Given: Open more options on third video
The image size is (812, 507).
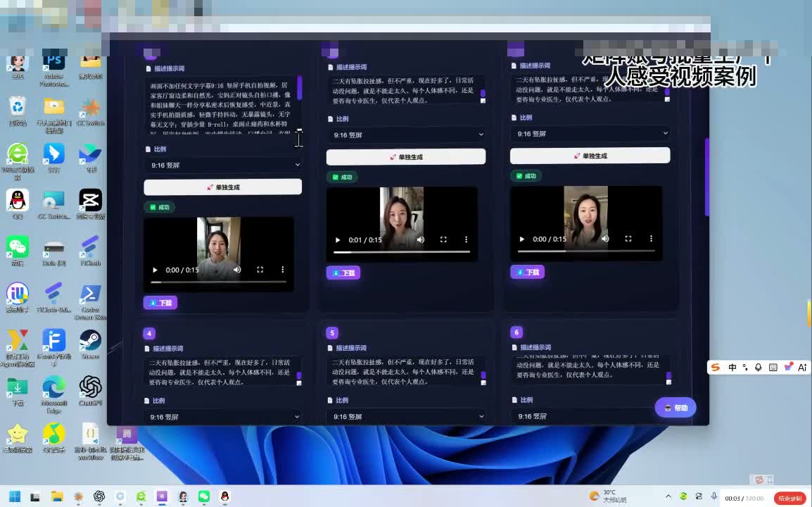Looking at the screenshot, I should [x=651, y=239].
